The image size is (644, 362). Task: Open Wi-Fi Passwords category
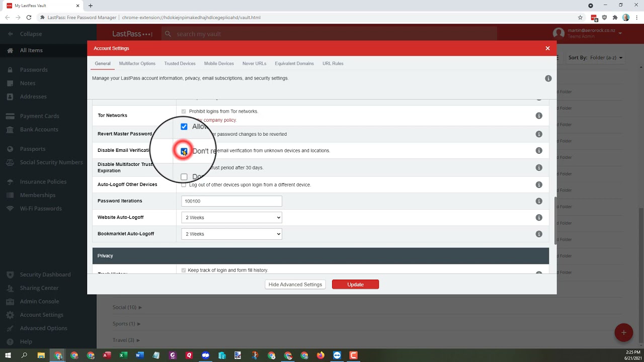pyautogui.click(x=34, y=208)
